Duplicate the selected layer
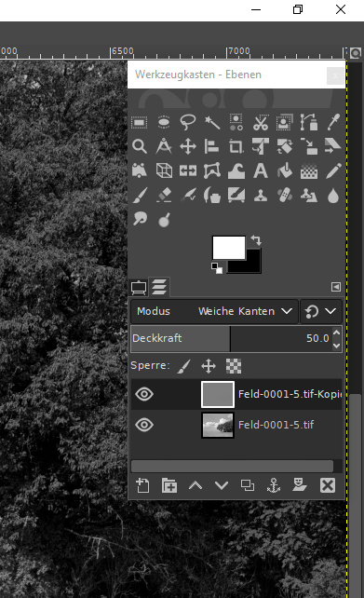 point(248,485)
